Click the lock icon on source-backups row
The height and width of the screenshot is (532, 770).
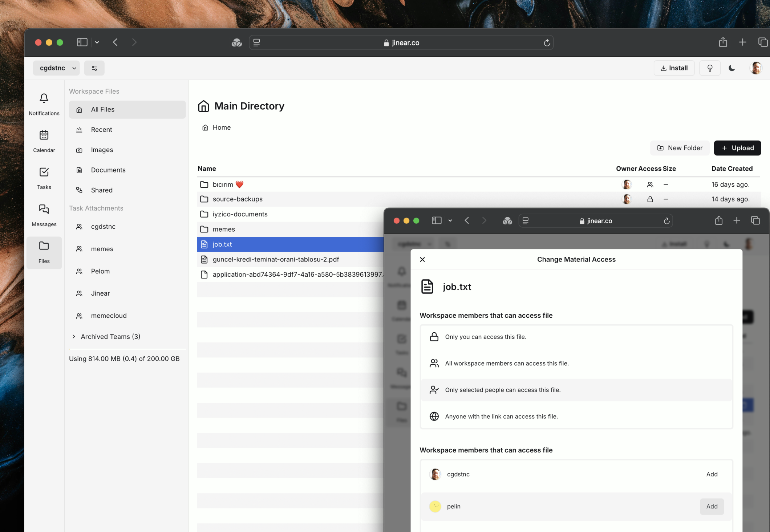650,199
